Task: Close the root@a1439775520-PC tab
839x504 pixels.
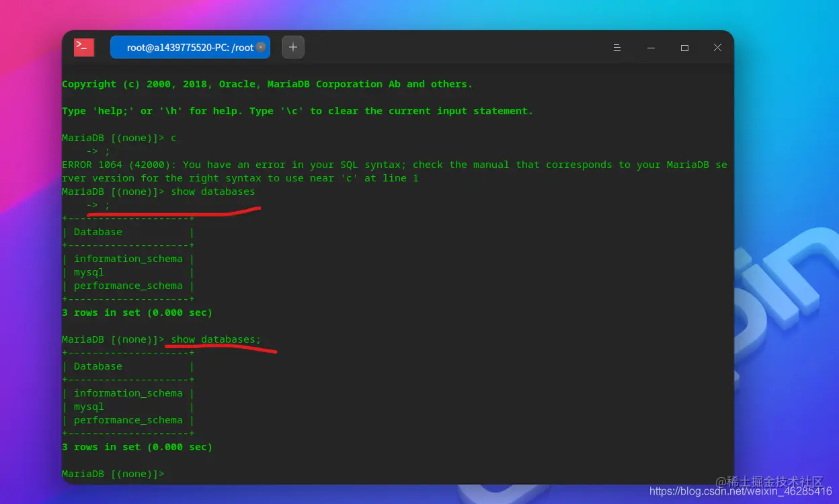Action: tap(261, 47)
